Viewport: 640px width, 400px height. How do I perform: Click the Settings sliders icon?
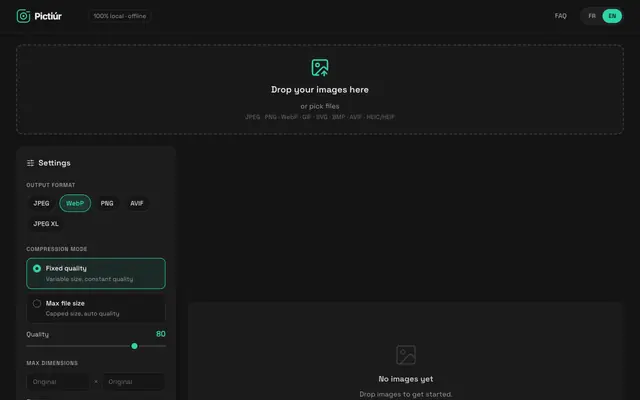30,163
